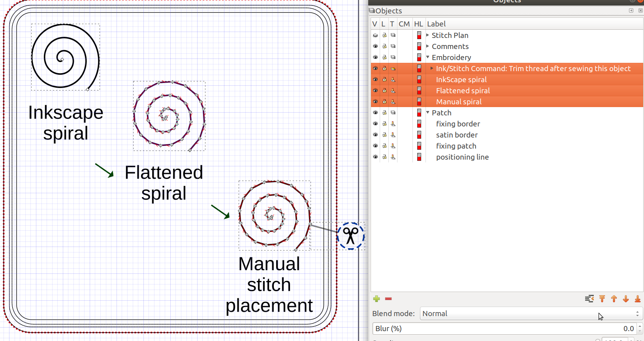Expand the Stitch Plan layer
This screenshot has height=341, width=644.
pyautogui.click(x=427, y=35)
